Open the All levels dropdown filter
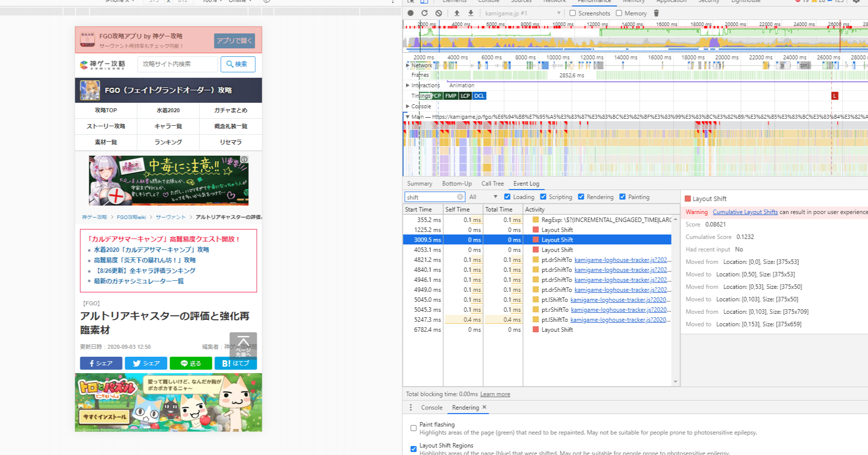This screenshot has height=455, width=868. 495,197
